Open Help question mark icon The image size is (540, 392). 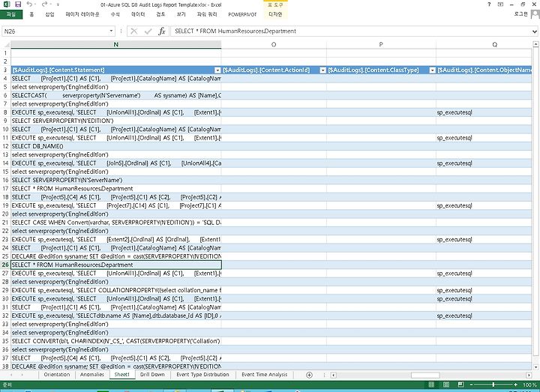(489, 4)
